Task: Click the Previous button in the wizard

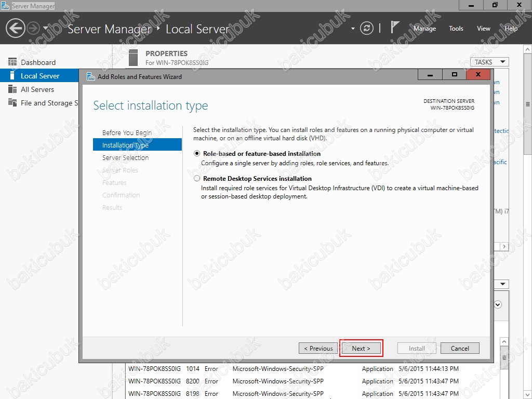Action: [x=318, y=348]
